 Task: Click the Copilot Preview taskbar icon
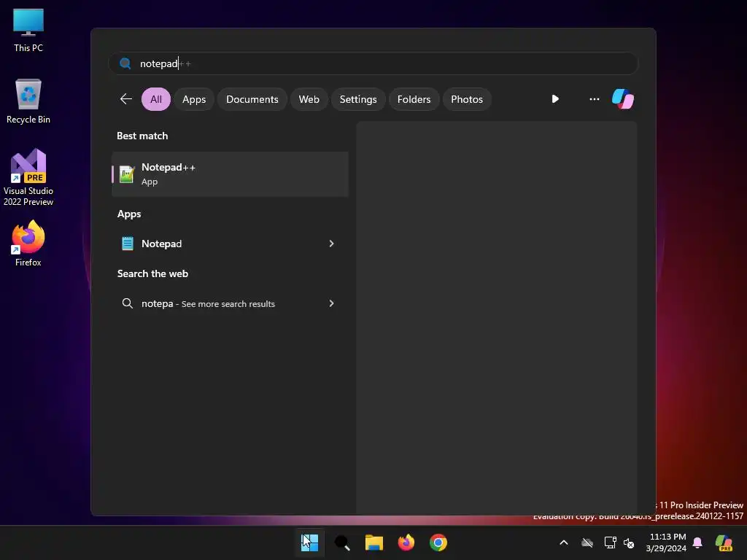point(724,542)
